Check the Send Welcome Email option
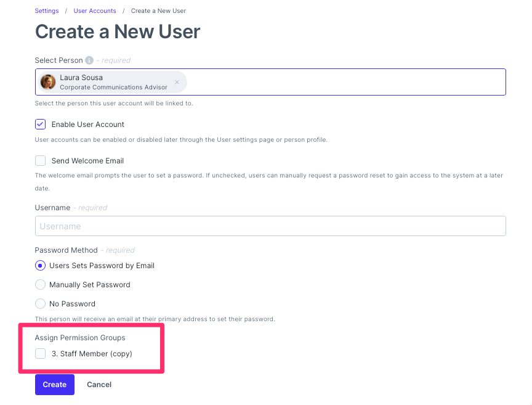The image size is (532, 405). click(x=40, y=160)
